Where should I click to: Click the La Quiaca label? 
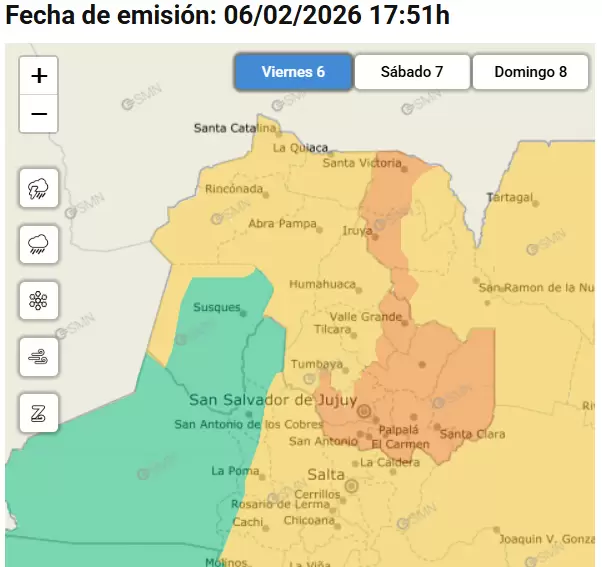pos(300,148)
